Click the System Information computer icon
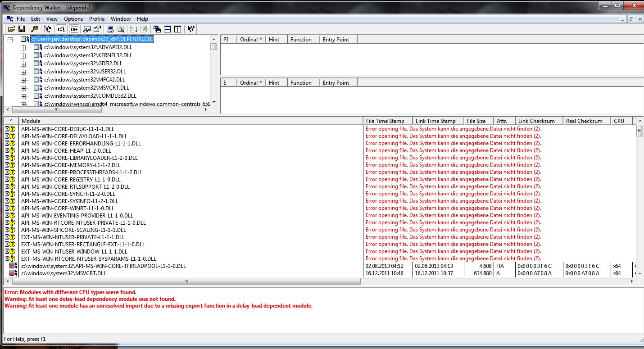This screenshot has height=349, width=644. tap(110, 29)
